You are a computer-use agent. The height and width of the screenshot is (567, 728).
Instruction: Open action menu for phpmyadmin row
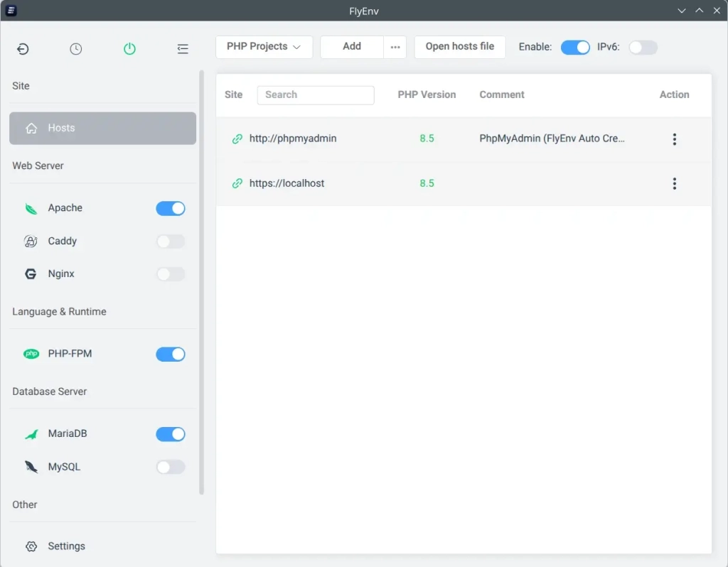pyautogui.click(x=674, y=139)
